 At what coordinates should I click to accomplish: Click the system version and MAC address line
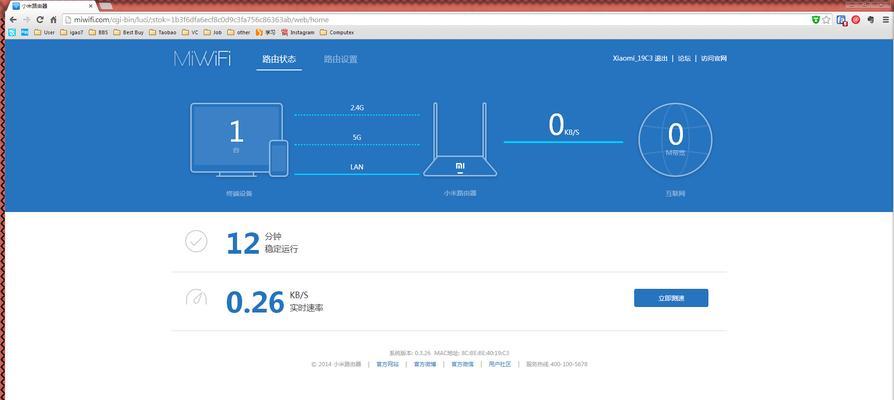click(449, 353)
